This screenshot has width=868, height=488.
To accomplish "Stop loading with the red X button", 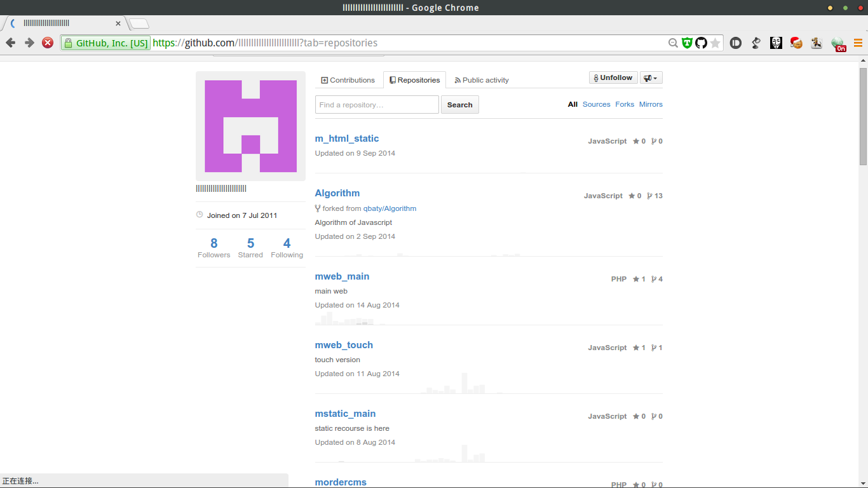I will click(x=48, y=43).
